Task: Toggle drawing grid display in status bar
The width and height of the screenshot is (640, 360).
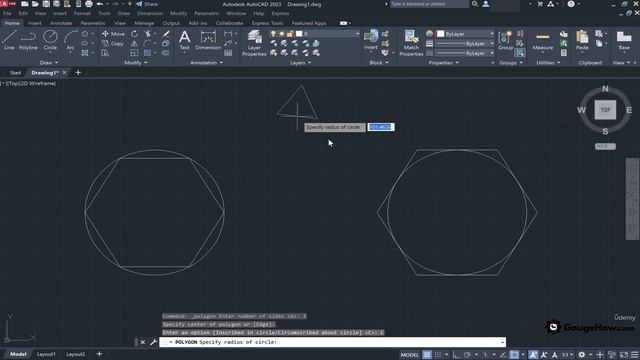Action: pos(427,355)
